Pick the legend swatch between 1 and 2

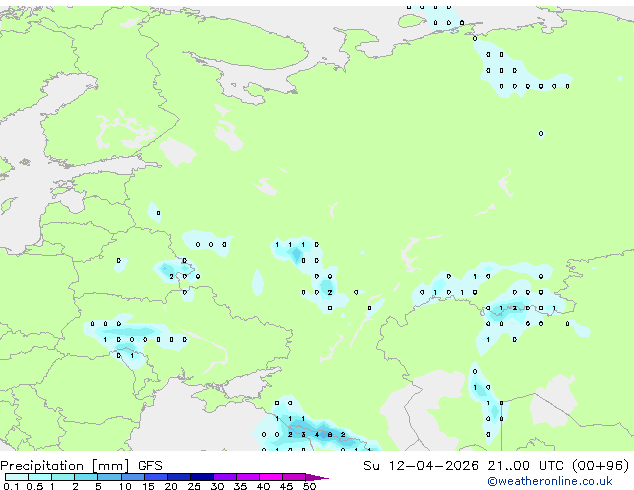pos(63,477)
